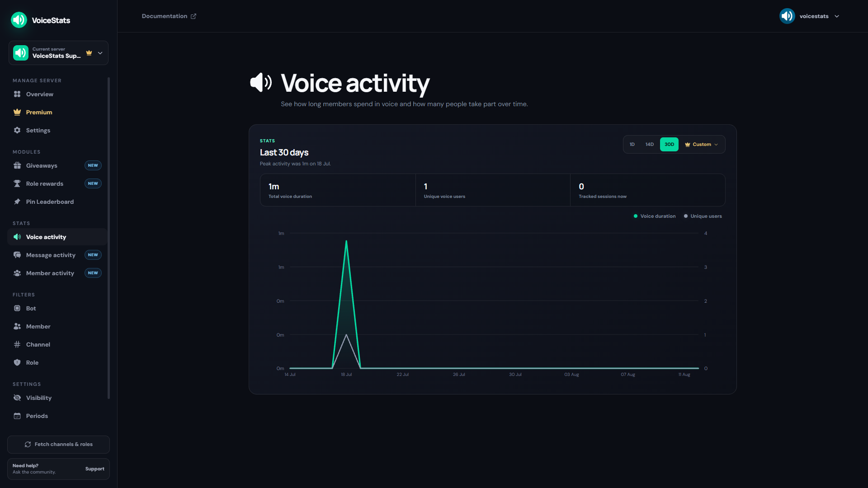Open Settings gear icon in sidebar
This screenshot has height=488, width=868.
click(17, 130)
